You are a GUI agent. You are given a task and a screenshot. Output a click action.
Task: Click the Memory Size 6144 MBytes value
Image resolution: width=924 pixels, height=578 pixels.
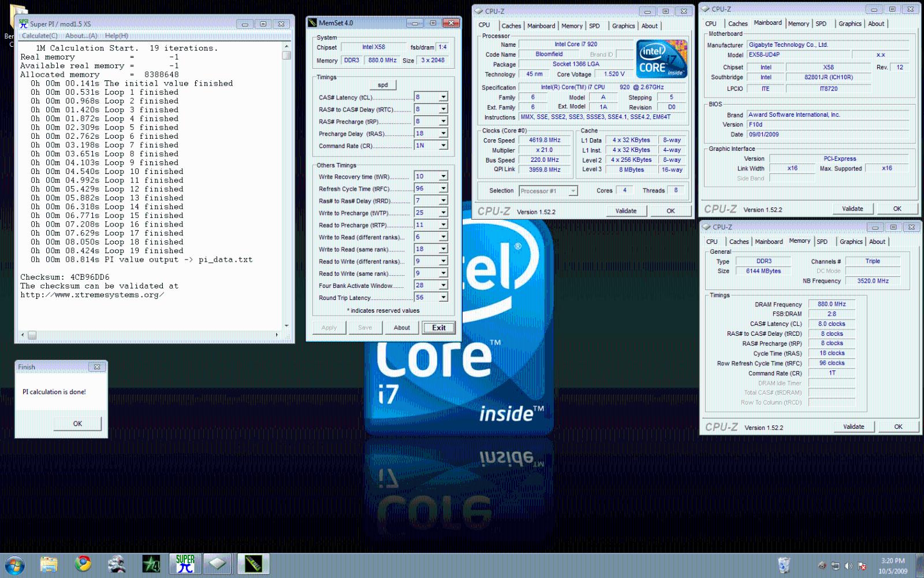point(763,271)
